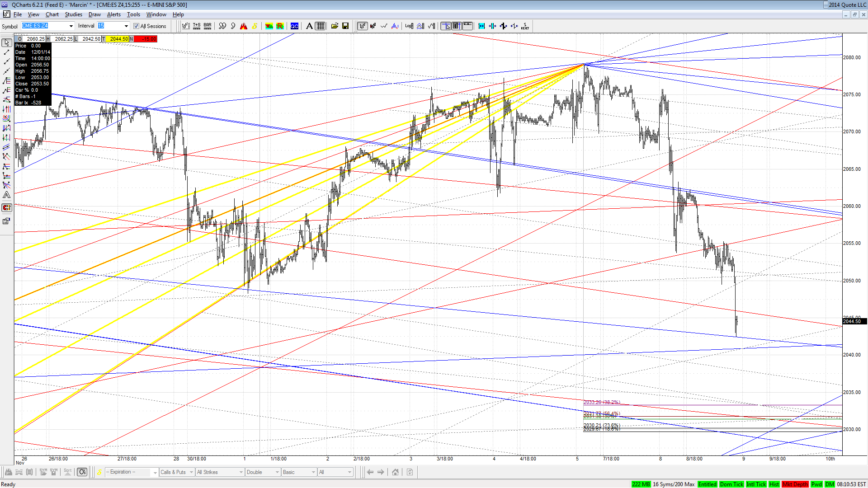Click the RESET zoom icon
Screen dimensions: 868x488
click(x=525, y=26)
